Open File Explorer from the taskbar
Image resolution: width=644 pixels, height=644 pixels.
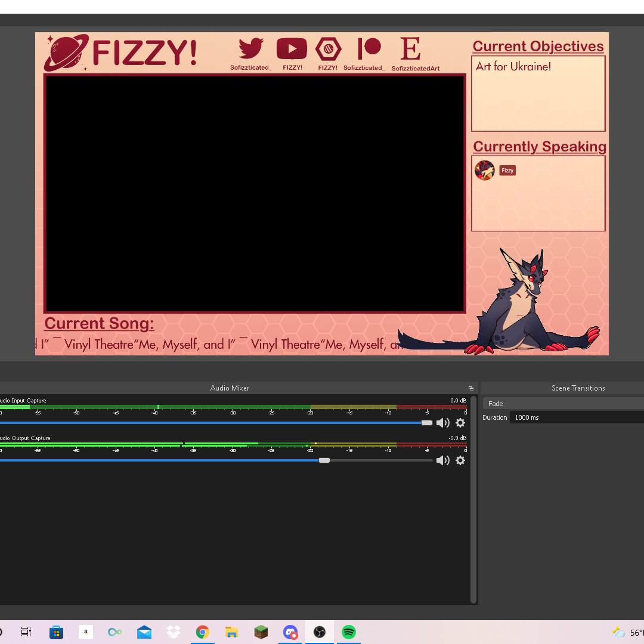pos(231,632)
